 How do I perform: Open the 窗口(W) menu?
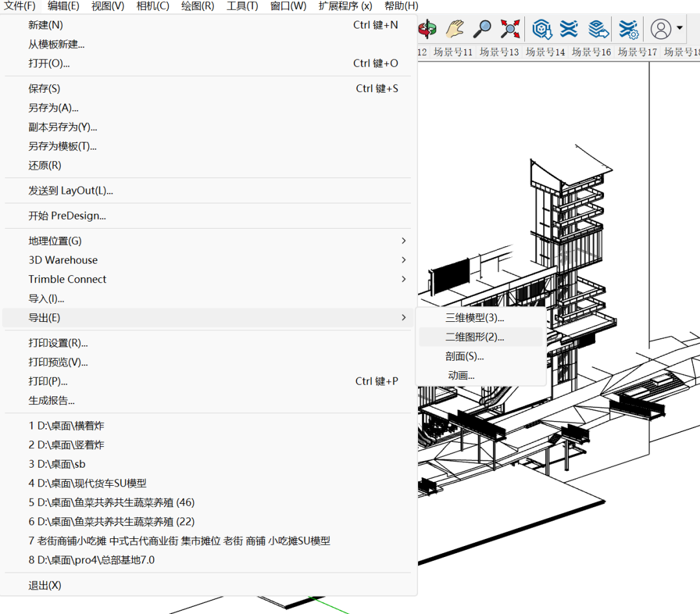click(x=288, y=6)
